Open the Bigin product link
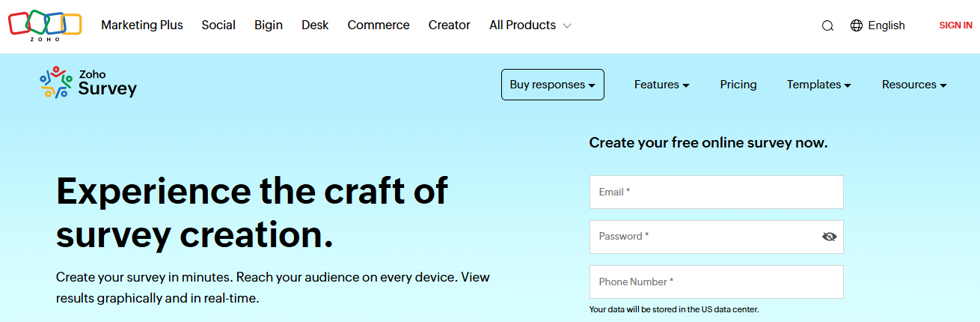The image size is (980, 322). (269, 25)
